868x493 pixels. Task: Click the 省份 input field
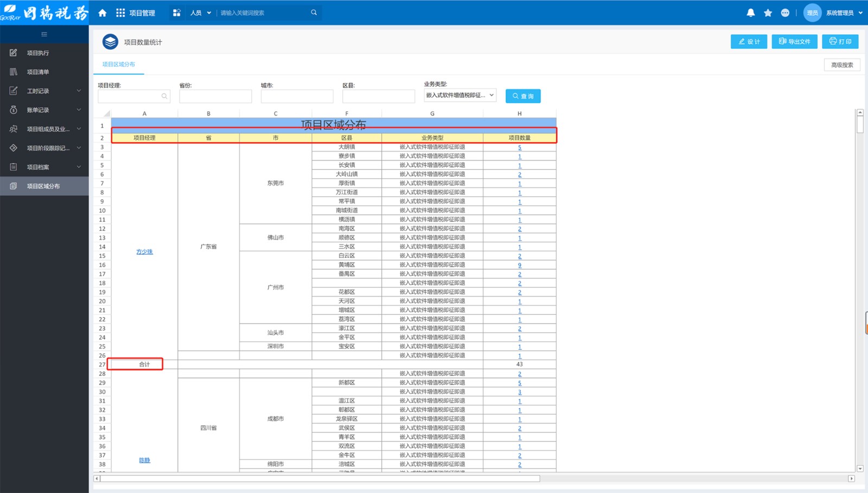pyautogui.click(x=215, y=96)
